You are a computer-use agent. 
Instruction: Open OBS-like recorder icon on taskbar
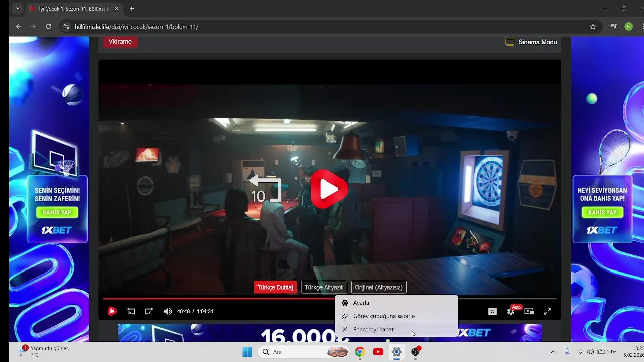coord(416,352)
